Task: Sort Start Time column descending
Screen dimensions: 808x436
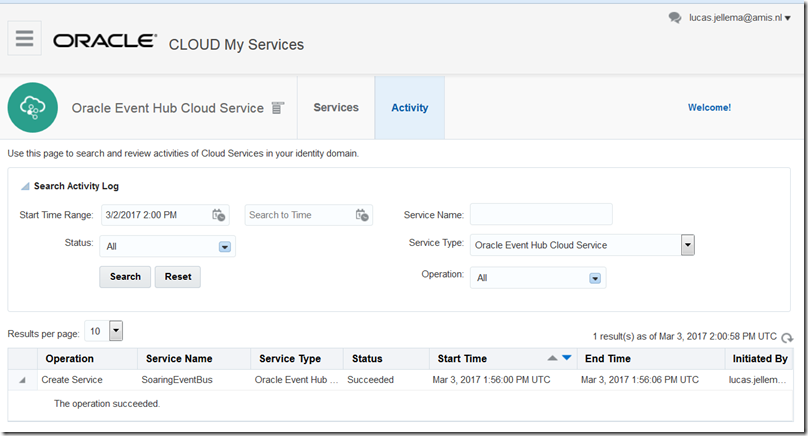Action: pyautogui.click(x=566, y=358)
